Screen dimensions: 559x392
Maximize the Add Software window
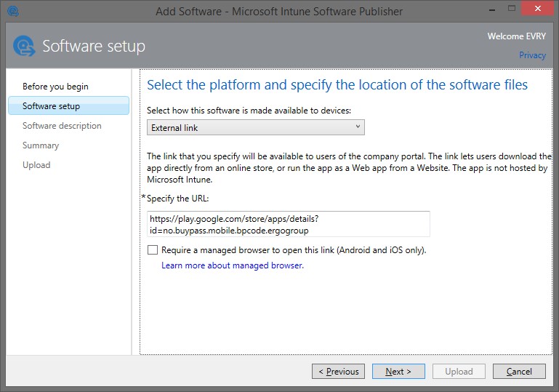tap(512, 9)
